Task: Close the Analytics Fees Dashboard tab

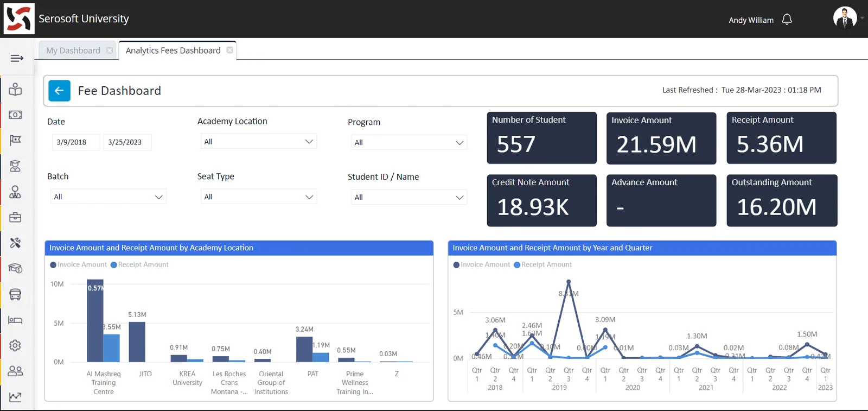Action: 230,50
